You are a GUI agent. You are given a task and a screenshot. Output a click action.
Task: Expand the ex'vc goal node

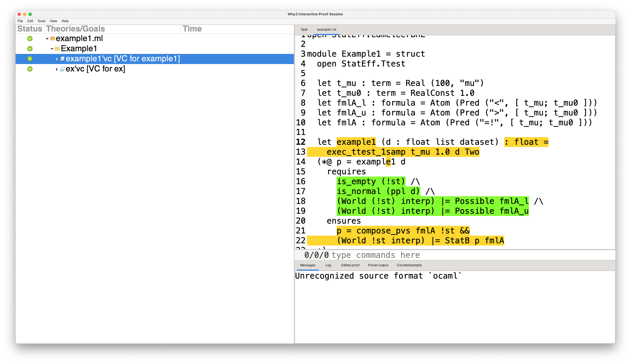(57, 69)
